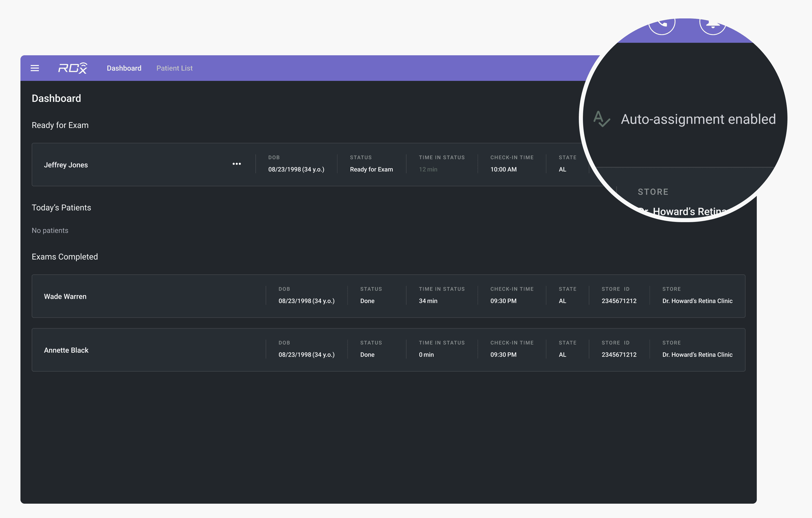This screenshot has height=518, width=812.
Task: Open Annette Black's patient record
Action: click(66, 350)
